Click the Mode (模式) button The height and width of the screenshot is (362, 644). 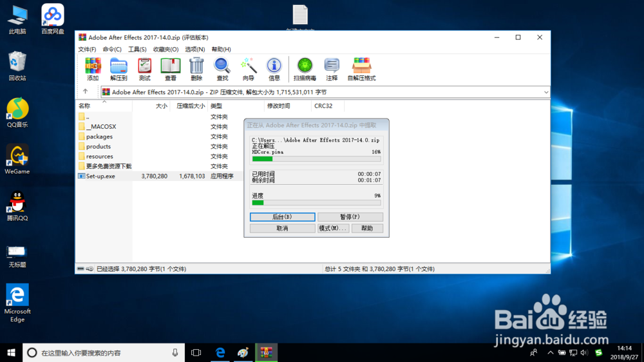point(333,228)
